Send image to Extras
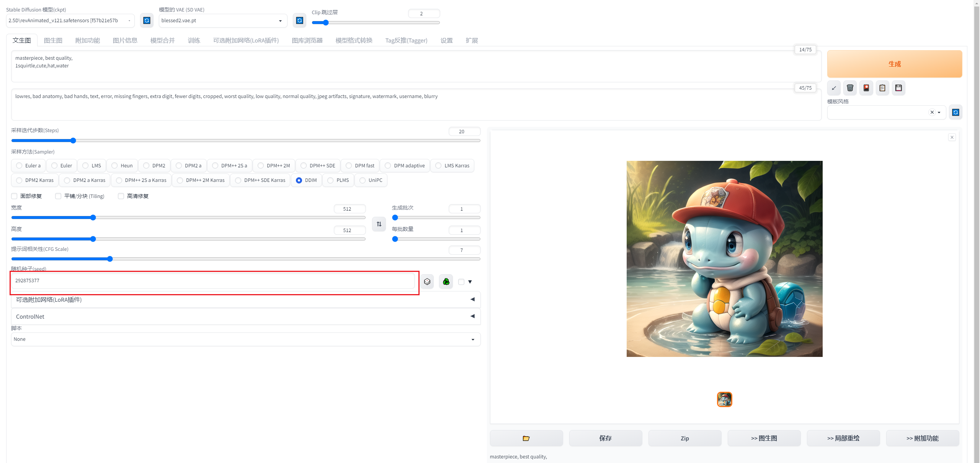Image resolution: width=980 pixels, height=463 pixels. pos(923,438)
